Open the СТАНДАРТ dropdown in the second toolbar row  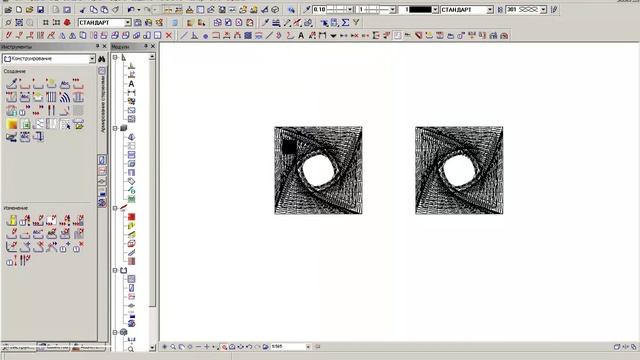(x=128, y=22)
